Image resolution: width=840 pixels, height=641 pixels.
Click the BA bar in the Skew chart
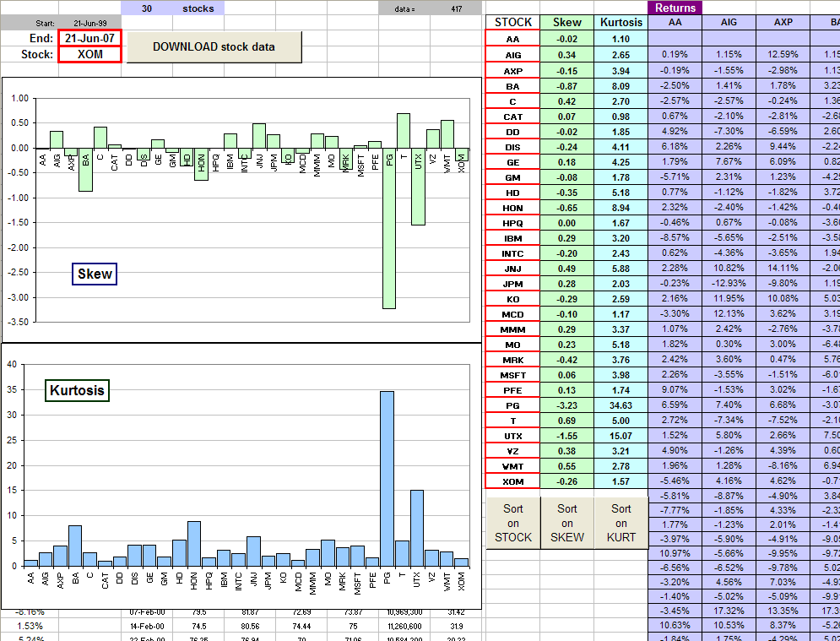(86, 170)
